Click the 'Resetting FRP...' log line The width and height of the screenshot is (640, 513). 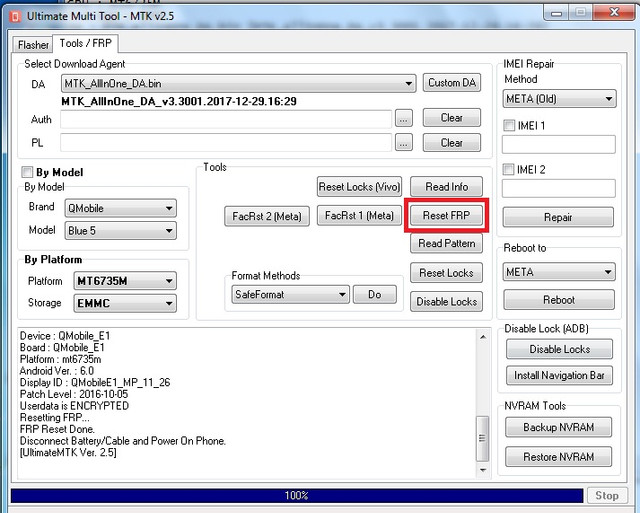(x=54, y=418)
